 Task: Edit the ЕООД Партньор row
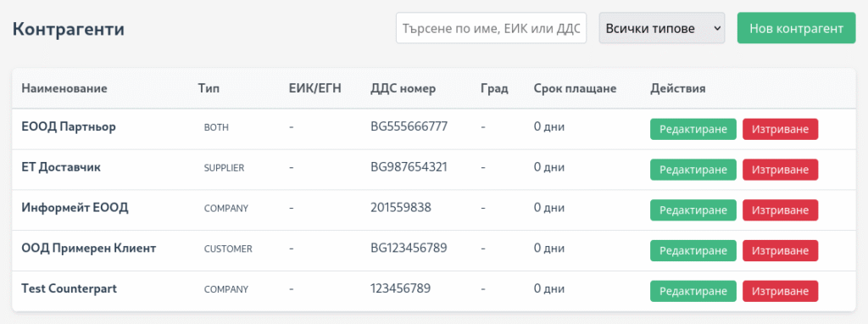click(x=693, y=129)
